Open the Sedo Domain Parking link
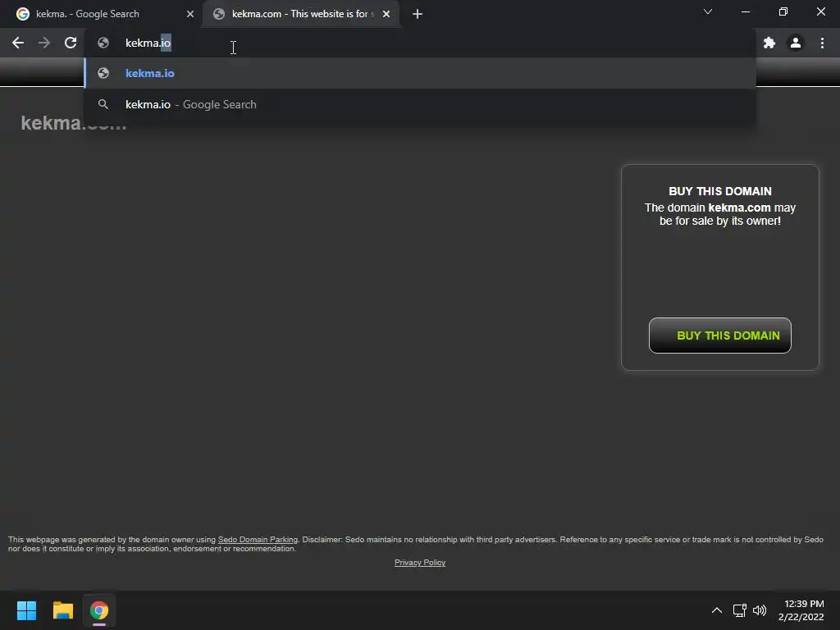 [x=258, y=540]
